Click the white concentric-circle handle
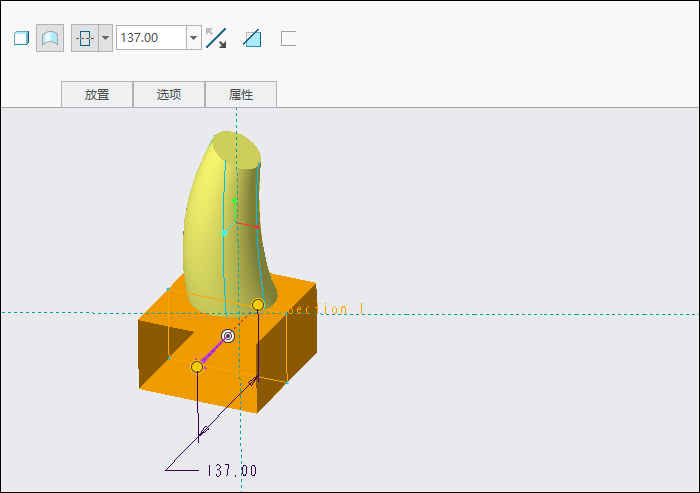Screen dimensions: 700x493 click(228, 336)
